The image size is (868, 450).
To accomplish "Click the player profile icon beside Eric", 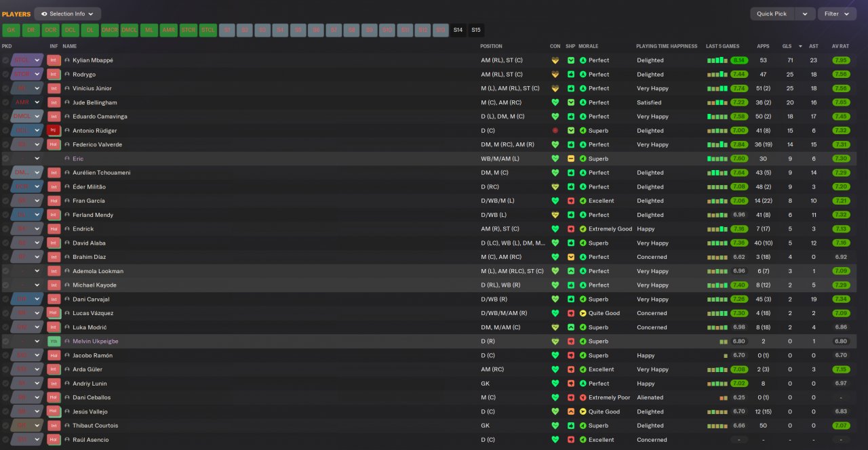I will (67, 159).
